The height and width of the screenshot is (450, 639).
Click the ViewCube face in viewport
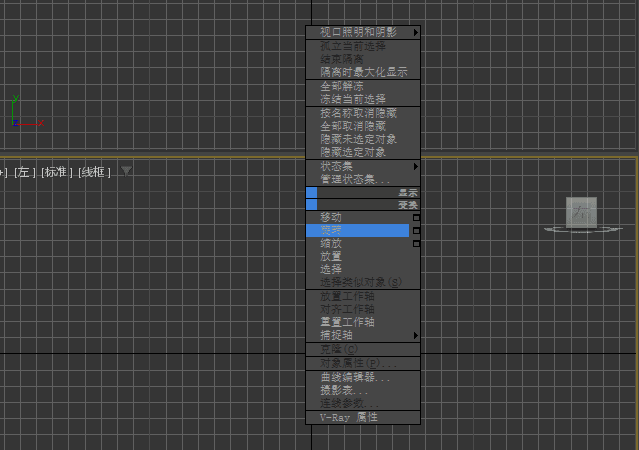tap(581, 212)
